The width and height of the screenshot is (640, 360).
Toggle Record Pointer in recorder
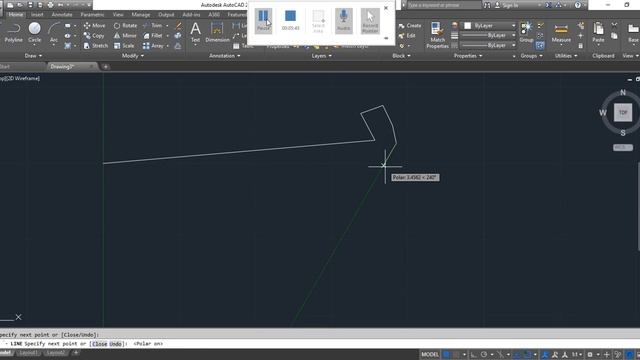[x=370, y=21]
